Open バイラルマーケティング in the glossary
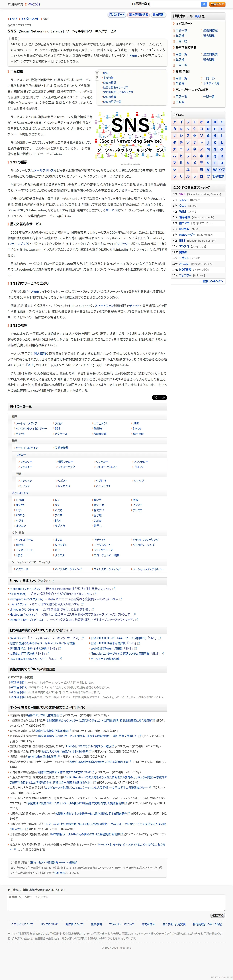The width and height of the screenshot is (233, 980). [x=68, y=570]
